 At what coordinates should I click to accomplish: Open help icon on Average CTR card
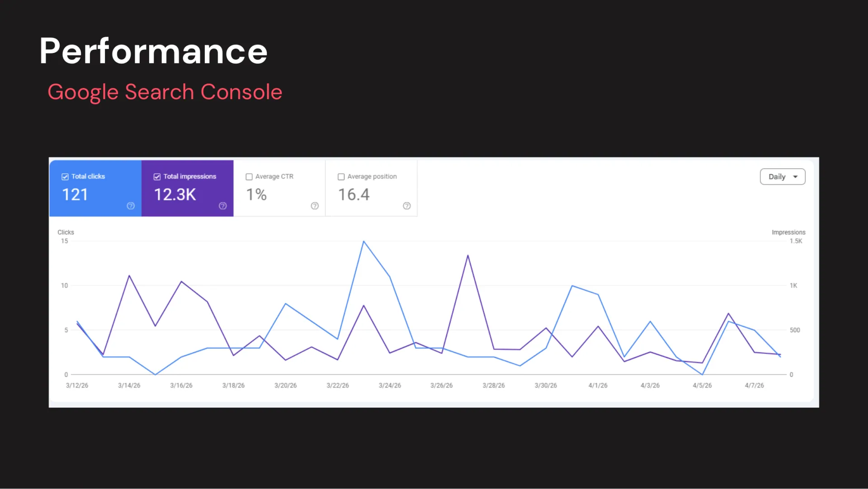(x=315, y=206)
